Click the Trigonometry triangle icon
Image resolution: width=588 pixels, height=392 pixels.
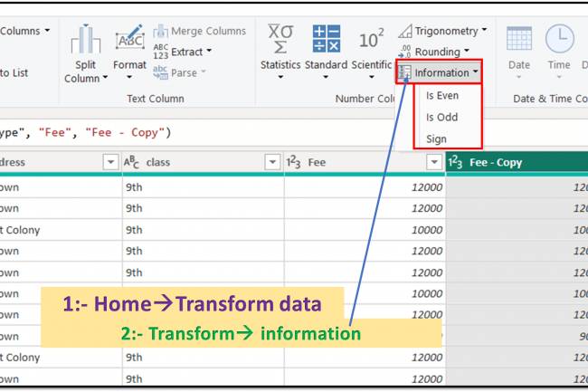click(x=405, y=32)
